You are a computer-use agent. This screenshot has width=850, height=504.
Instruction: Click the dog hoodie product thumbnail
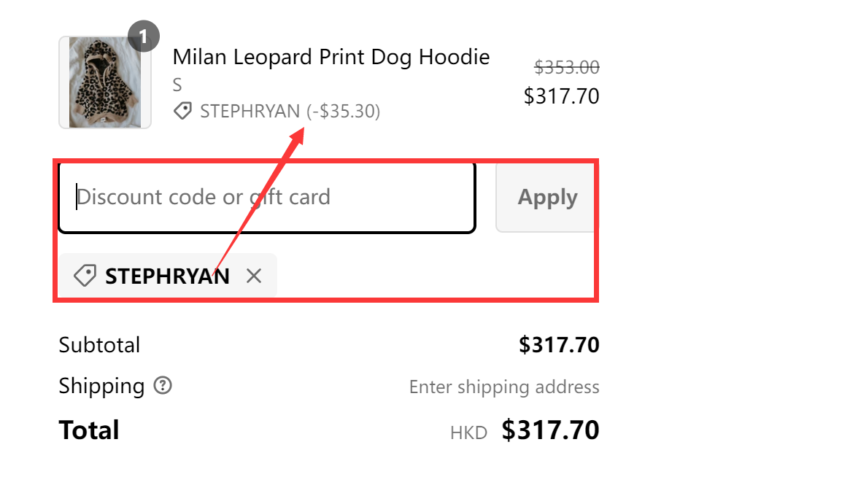pyautogui.click(x=105, y=82)
